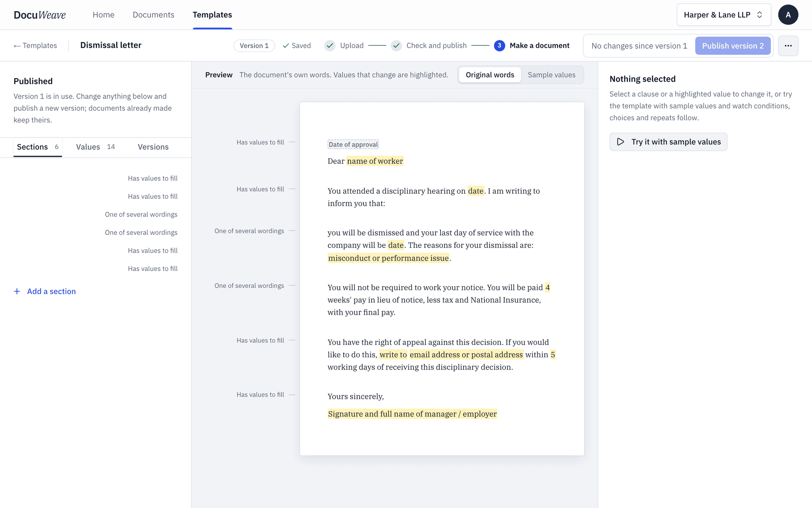Select the Date of approval placeholder
Image resolution: width=812 pixels, height=508 pixels.
point(353,144)
